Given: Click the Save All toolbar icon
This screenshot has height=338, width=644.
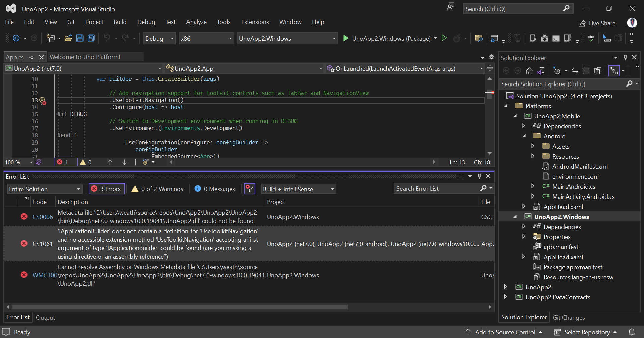Looking at the screenshot, I should 91,38.
